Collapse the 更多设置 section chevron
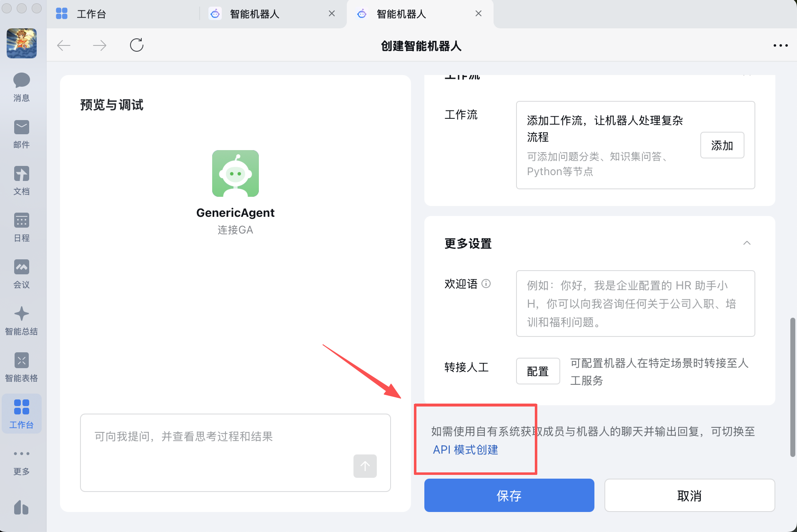 747,243
